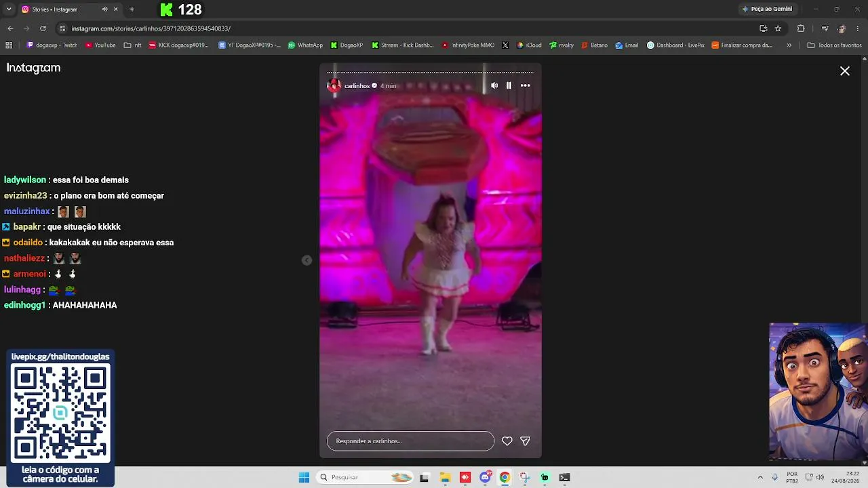The height and width of the screenshot is (488, 868).
Task: Open the Chrome three-dot menu
Action: point(859,28)
